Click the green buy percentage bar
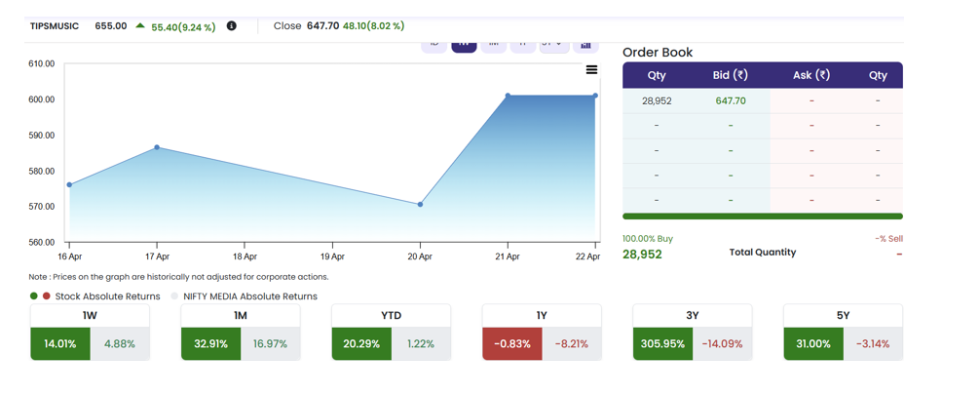This screenshot has height=394, width=980. 762,217
